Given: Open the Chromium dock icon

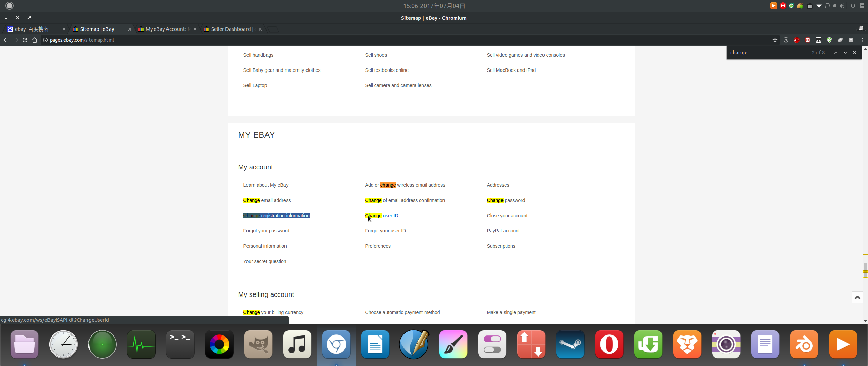Looking at the screenshot, I should click(336, 344).
